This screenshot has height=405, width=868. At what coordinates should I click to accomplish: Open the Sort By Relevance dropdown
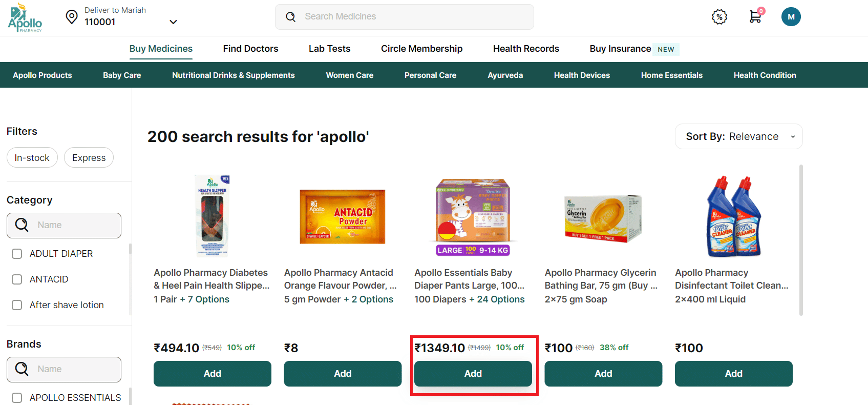(738, 136)
